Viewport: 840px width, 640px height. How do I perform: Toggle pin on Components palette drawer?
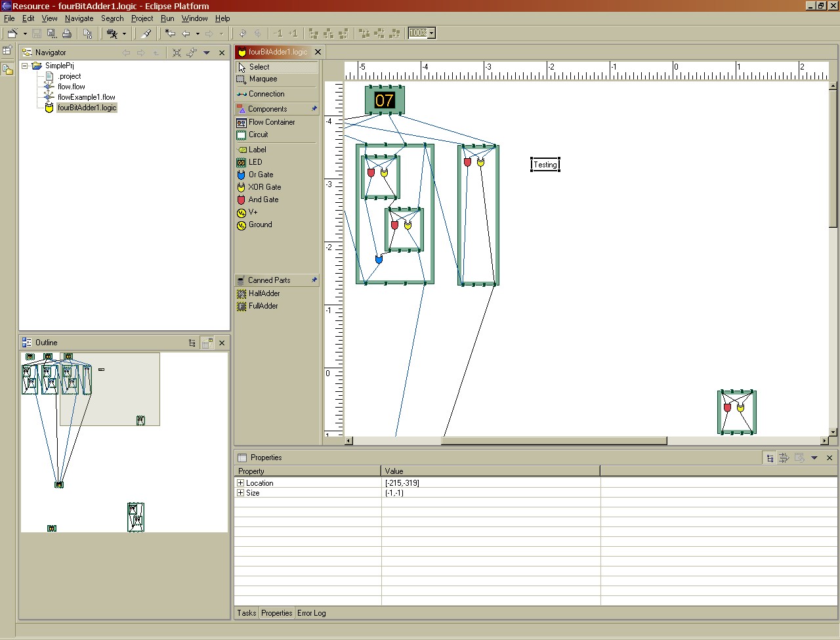314,109
